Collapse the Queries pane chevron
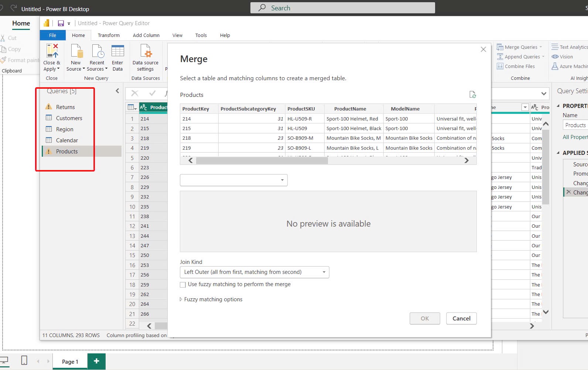 coord(117,91)
